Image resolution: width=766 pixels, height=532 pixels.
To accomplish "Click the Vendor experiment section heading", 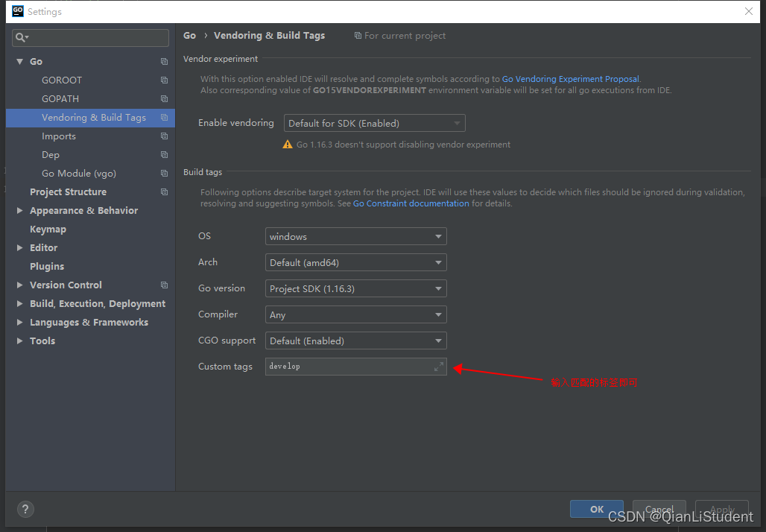I will [x=221, y=59].
